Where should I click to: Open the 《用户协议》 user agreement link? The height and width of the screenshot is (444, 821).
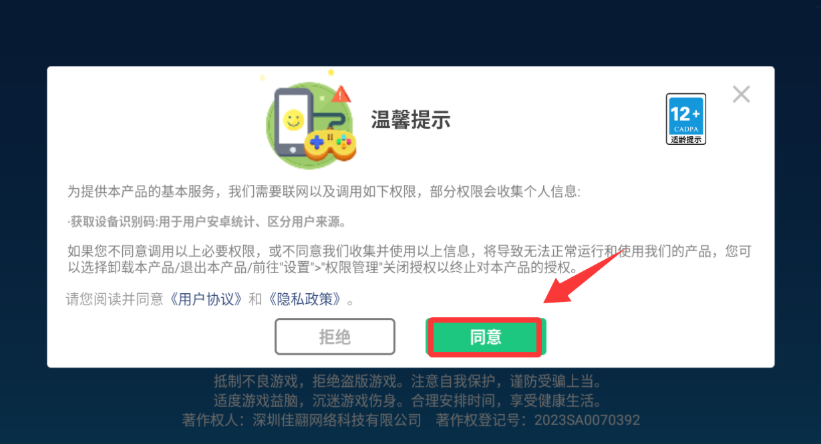pyautogui.click(x=207, y=299)
